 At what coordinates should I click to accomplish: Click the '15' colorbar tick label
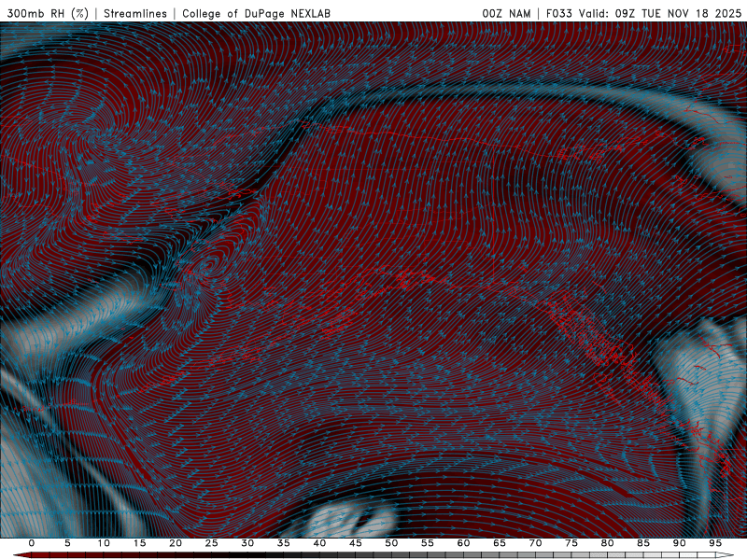pos(139,543)
